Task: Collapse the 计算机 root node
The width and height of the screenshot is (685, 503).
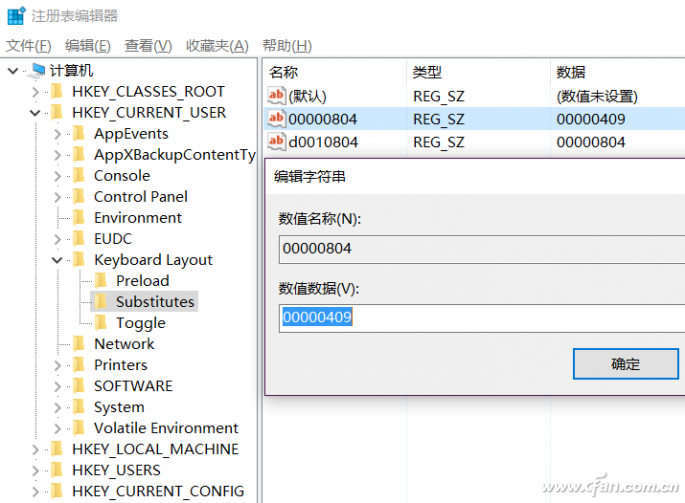Action: pyautogui.click(x=13, y=70)
